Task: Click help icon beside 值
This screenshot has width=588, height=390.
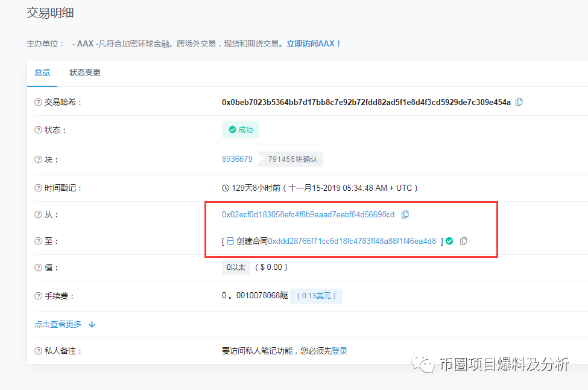Action: tap(38, 267)
